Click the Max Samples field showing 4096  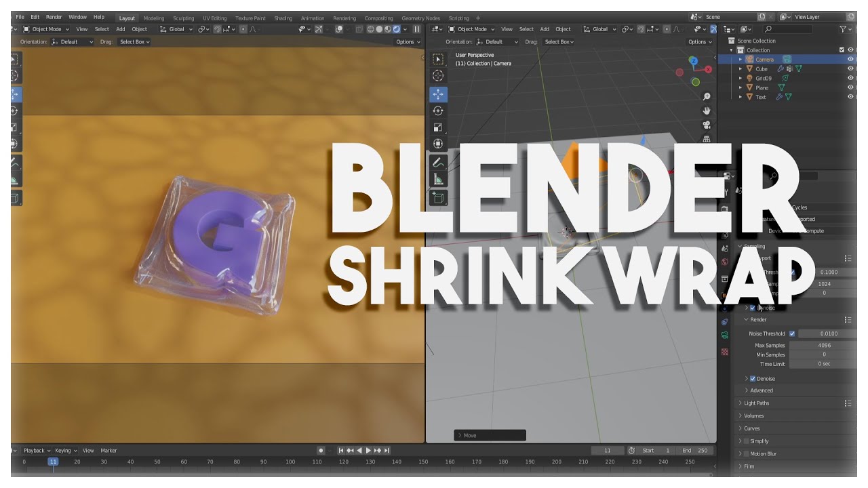click(x=824, y=346)
